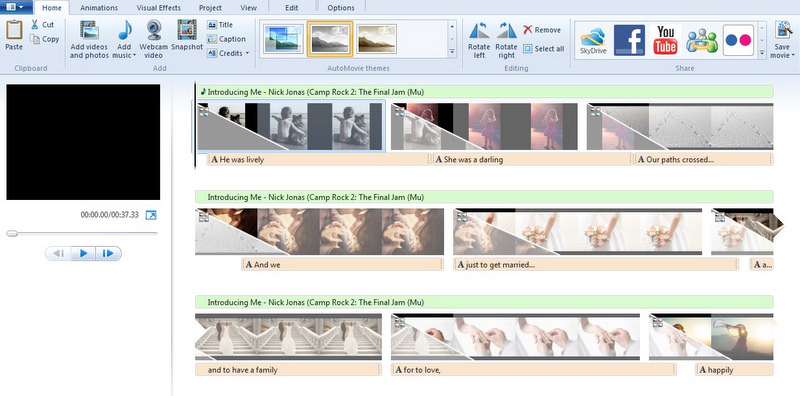The image size is (800, 396).
Task: Select the holding hands clip
Action: click(x=515, y=337)
